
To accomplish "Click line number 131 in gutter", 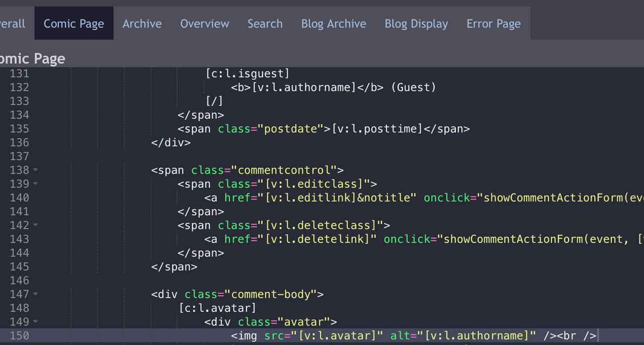I will [x=20, y=73].
